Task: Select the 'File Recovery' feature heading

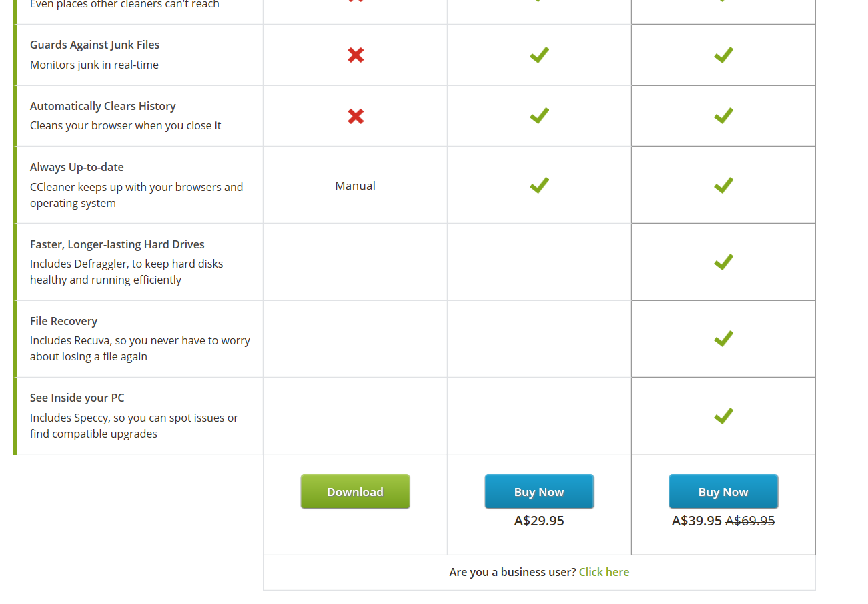Action: click(x=63, y=321)
